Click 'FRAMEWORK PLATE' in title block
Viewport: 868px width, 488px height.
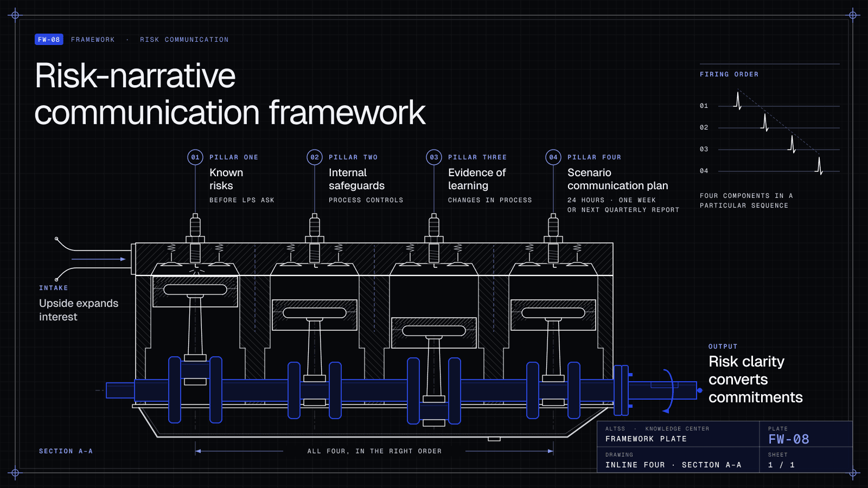(646, 439)
